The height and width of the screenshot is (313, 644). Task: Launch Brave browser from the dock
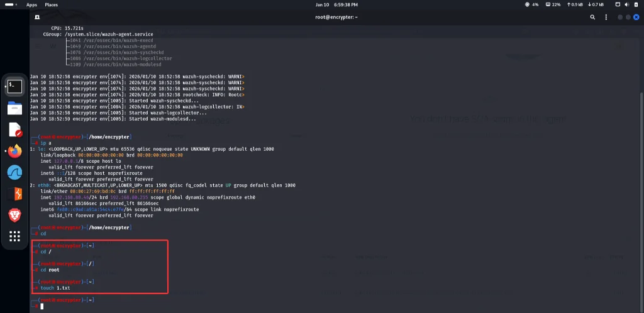click(15, 215)
